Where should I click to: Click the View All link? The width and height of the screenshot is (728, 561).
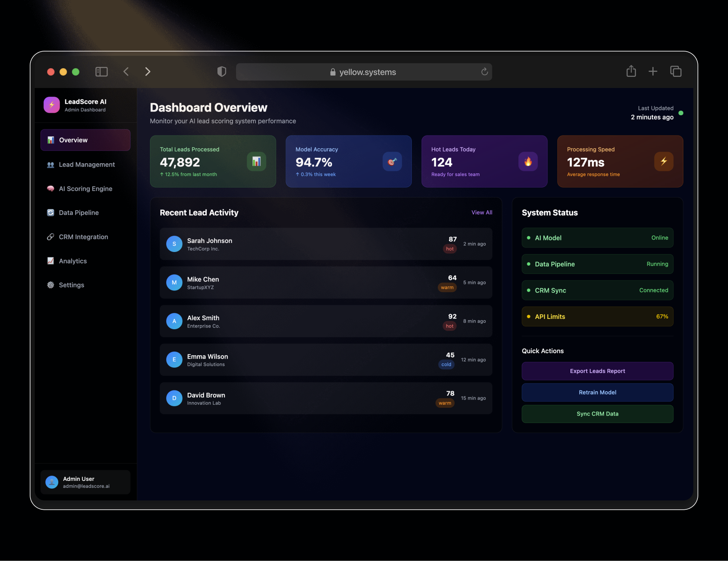pos(482,212)
